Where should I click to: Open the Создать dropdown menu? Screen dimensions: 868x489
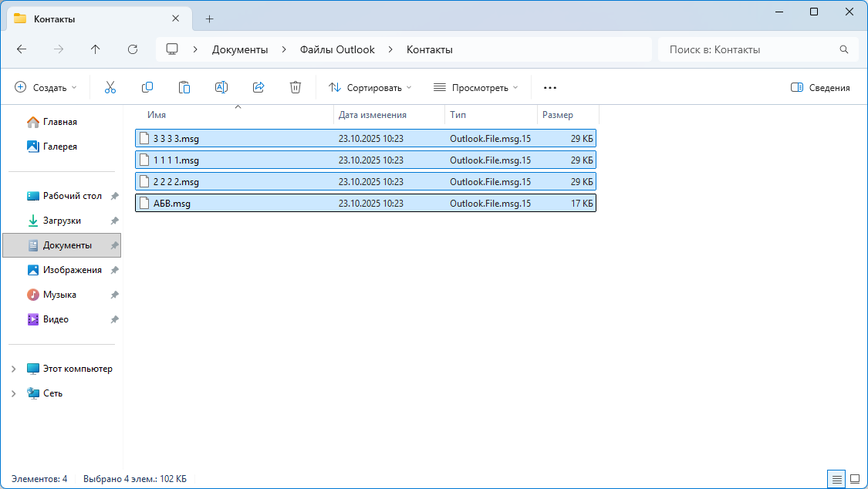click(46, 88)
